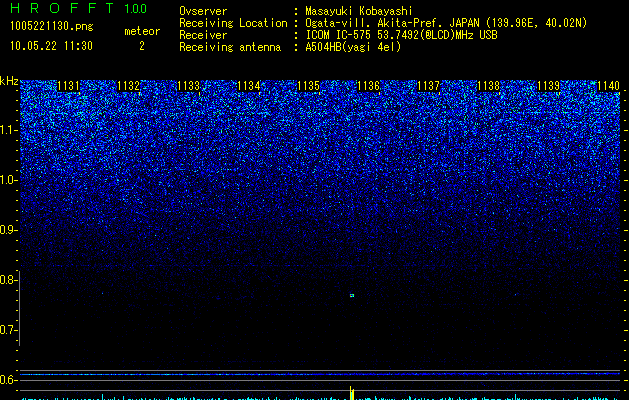Click the 1131 time marker
This screenshot has height=400, width=629.
69,86
